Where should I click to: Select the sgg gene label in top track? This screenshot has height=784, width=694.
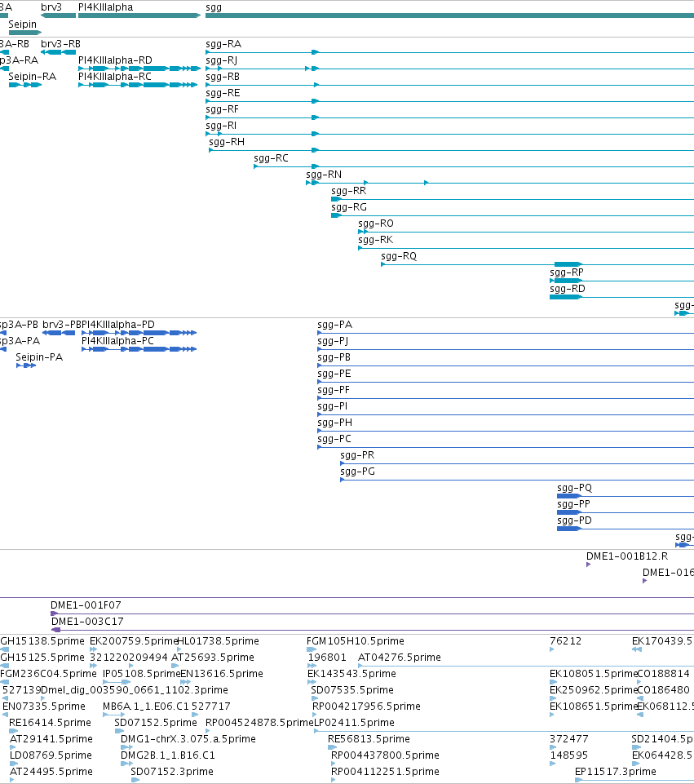[x=214, y=8]
